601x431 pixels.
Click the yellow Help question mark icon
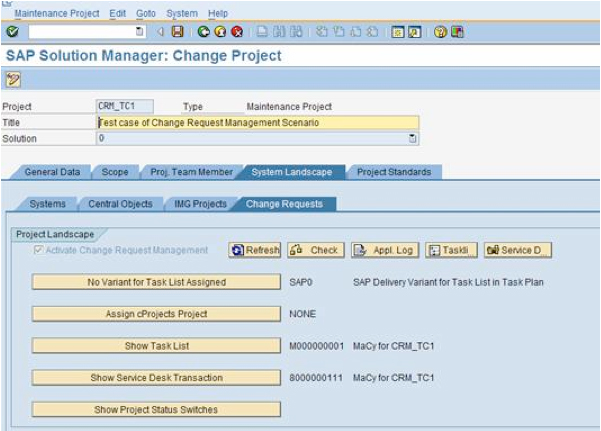pos(440,31)
